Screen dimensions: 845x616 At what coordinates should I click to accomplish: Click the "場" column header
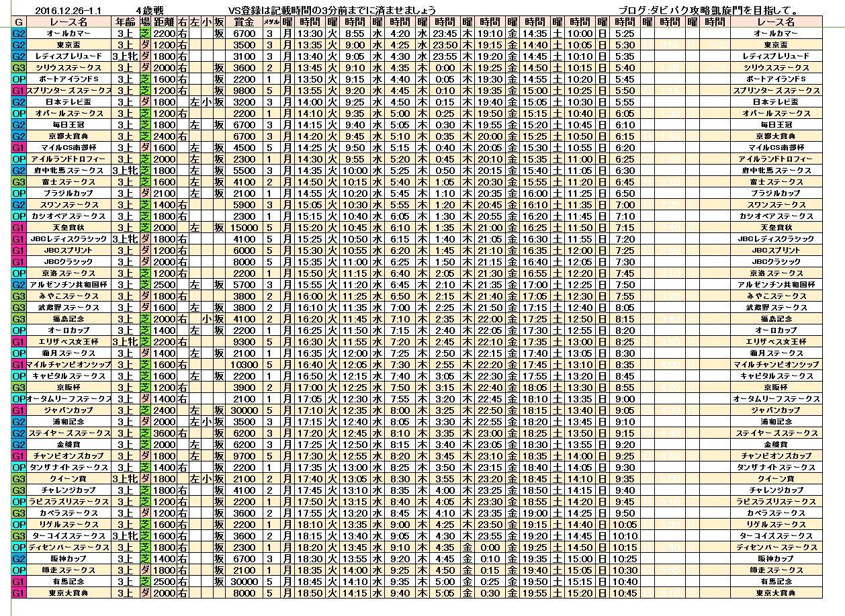[146, 21]
